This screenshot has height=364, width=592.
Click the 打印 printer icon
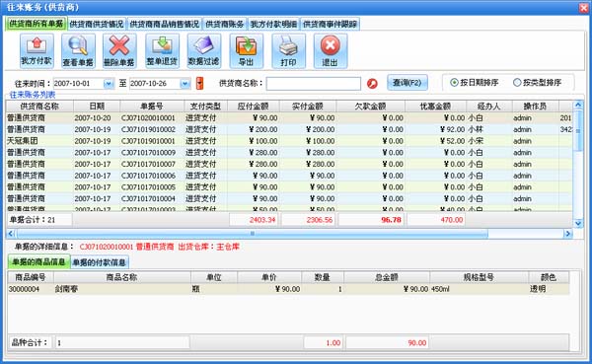coord(288,51)
